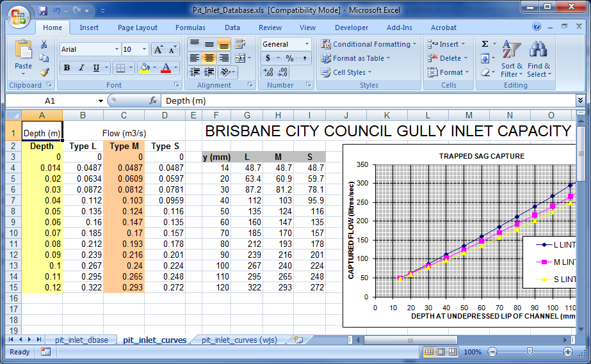Apply the red font color
The height and width of the screenshot is (364, 591).
click(166, 68)
